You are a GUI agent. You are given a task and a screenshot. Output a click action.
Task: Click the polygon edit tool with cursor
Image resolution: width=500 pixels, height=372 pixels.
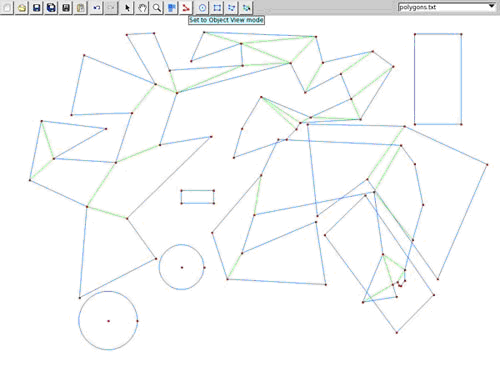[246, 7]
